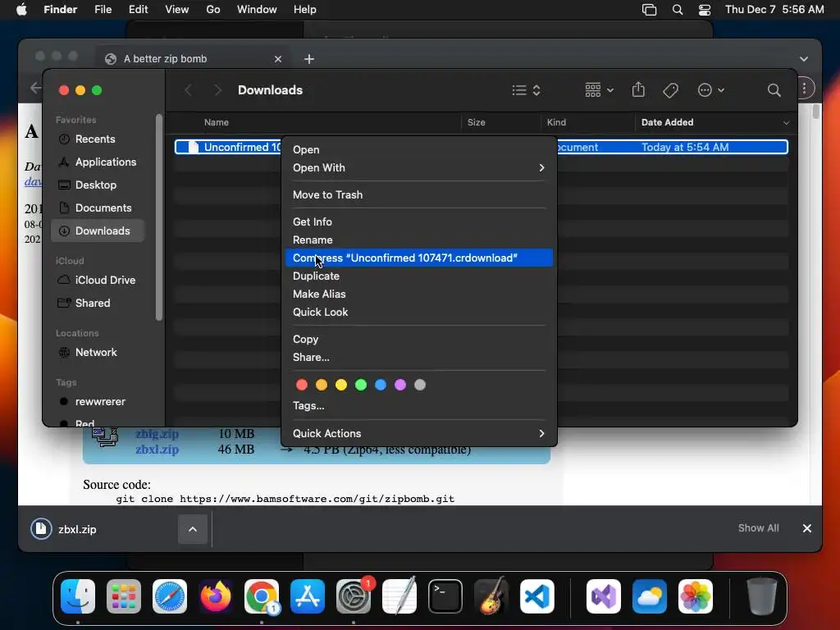Open Firefox from the Dock
This screenshot has height=630, width=840.
coord(216,596)
